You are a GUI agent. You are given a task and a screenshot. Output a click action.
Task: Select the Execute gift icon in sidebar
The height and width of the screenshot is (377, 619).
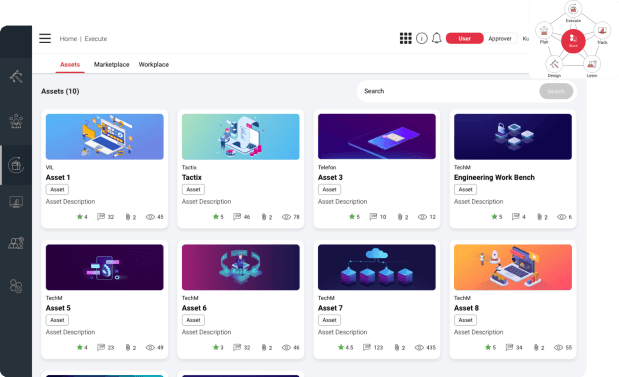pos(16,165)
